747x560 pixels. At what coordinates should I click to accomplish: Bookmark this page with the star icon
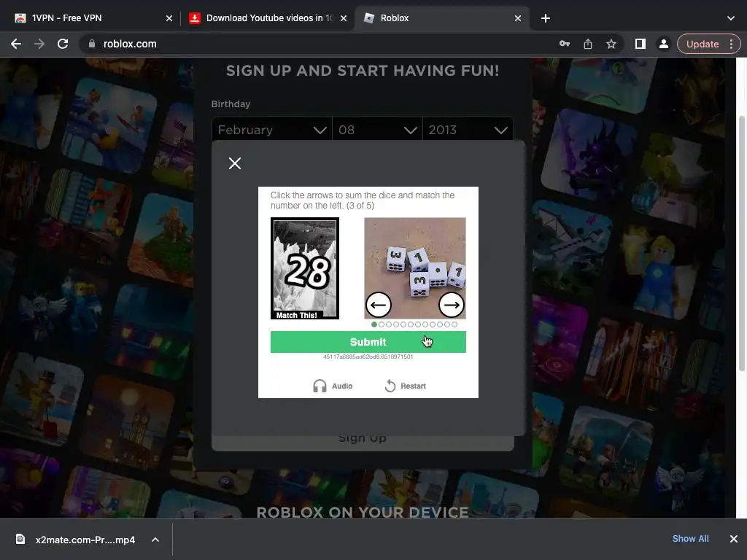coord(611,44)
